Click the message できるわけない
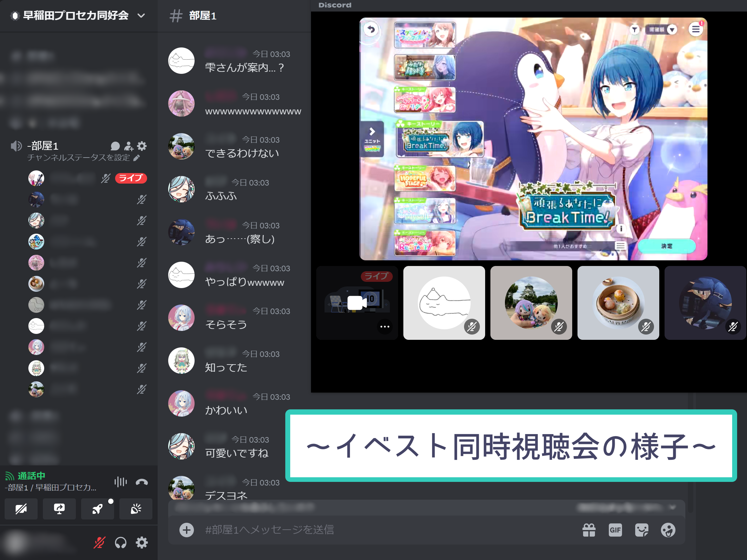 [x=242, y=154]
